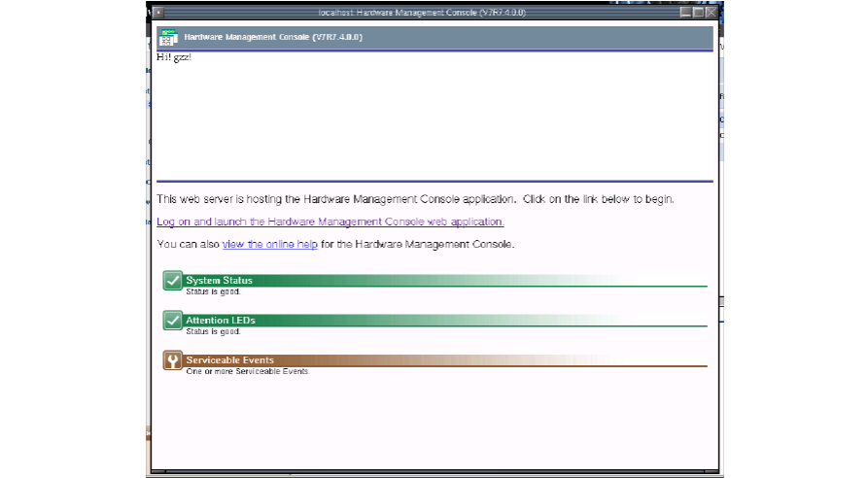The height and width of the screenshot is (478, 868).
Task: Click the 'This web server is hosting' sentence
Action: (x=415, y=199)
